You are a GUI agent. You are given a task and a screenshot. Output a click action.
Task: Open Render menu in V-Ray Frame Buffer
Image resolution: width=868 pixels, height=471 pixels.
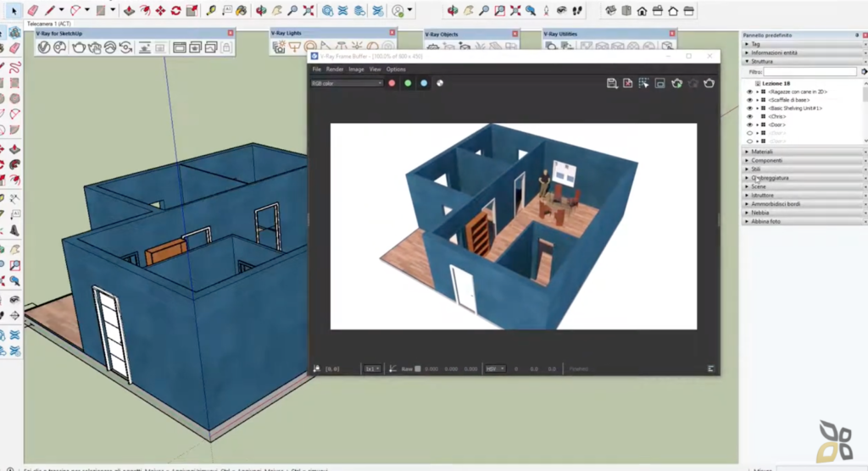coord(334,69)
